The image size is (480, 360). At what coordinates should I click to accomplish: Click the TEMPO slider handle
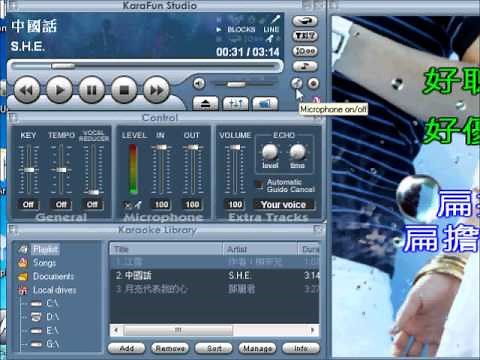coord(61,170)
